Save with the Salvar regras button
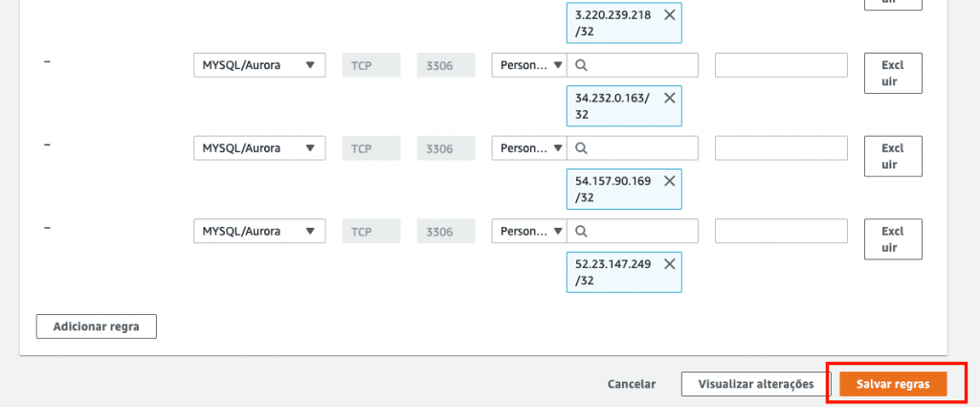980x407 pixels. [893, 384]
